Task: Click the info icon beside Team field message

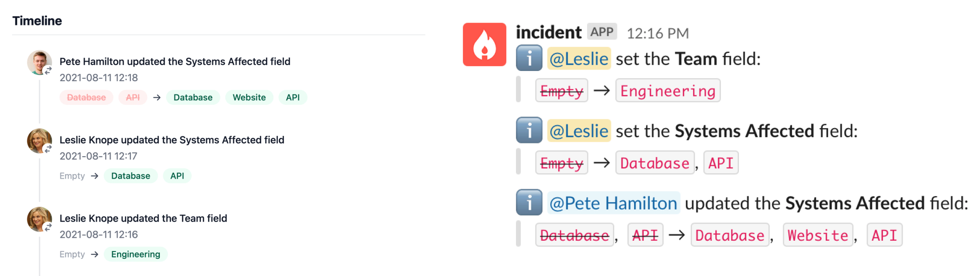Action: point(529,58)
